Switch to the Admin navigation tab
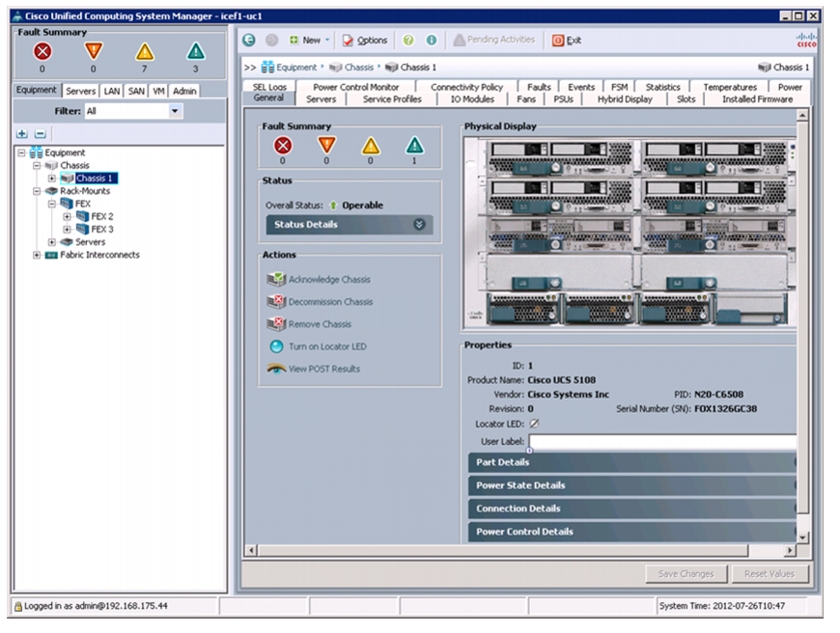The image size is (840, 633). click(x=184, y=91)
